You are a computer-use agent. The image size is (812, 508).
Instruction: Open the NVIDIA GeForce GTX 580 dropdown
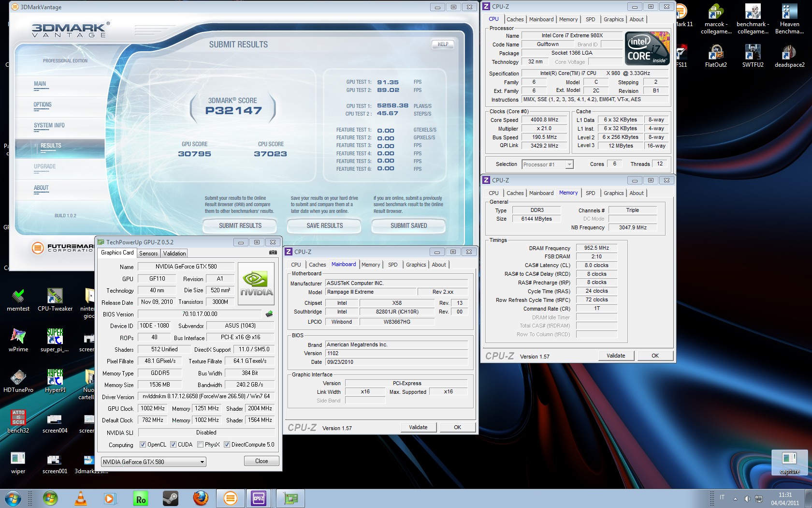point(154,462)
